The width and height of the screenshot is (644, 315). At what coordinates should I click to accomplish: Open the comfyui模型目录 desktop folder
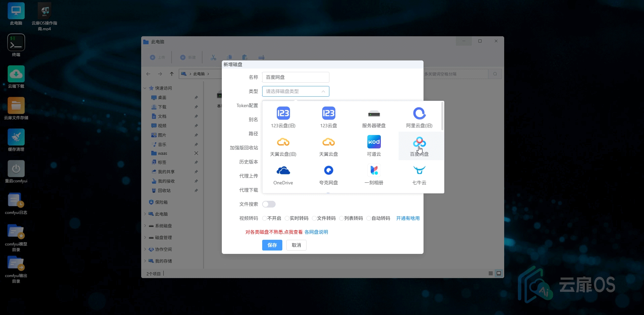pyautogui.click(x=16, y=238)
